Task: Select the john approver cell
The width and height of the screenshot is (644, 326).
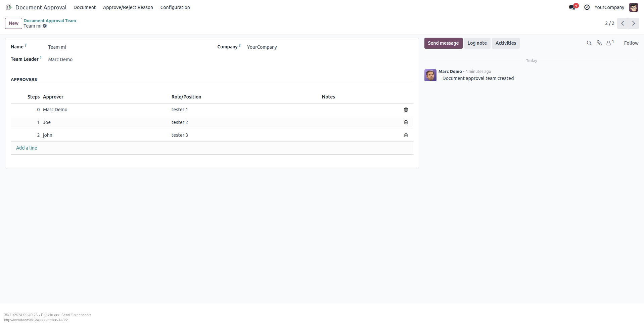Action: click(x=105, y=135)
